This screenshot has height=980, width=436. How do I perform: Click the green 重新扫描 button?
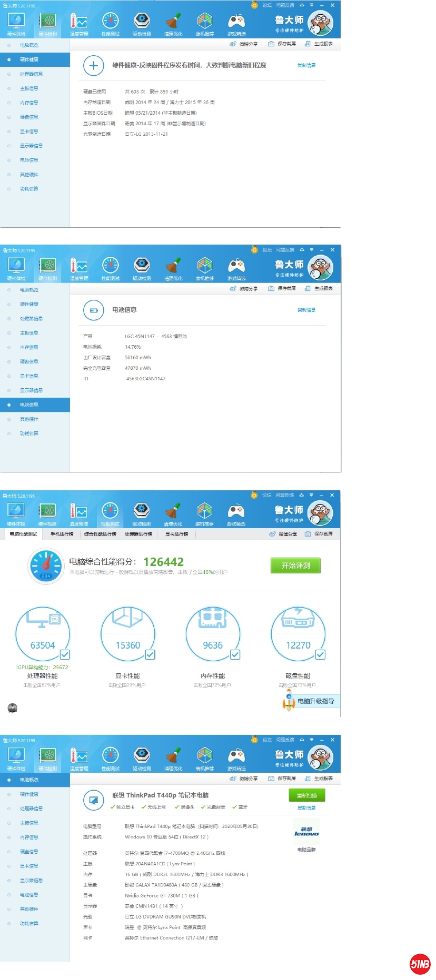coord(306,795)
